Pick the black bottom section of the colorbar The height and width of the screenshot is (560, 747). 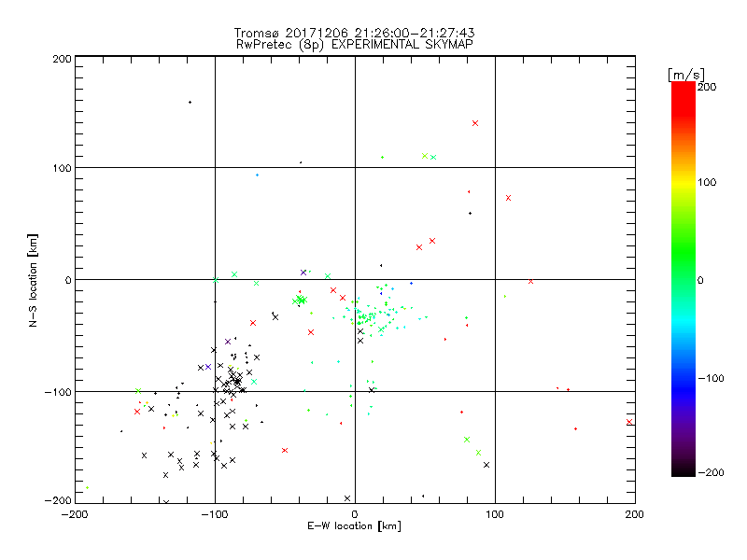(684, 469)
